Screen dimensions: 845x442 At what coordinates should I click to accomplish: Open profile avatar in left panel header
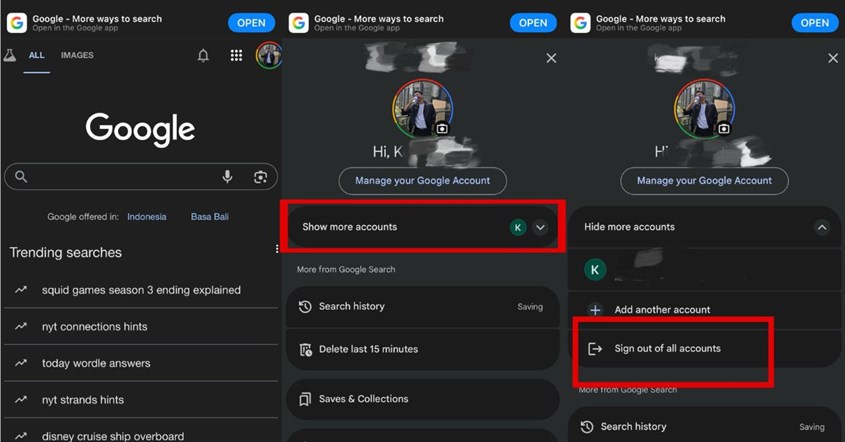click(x=268, y=55)
